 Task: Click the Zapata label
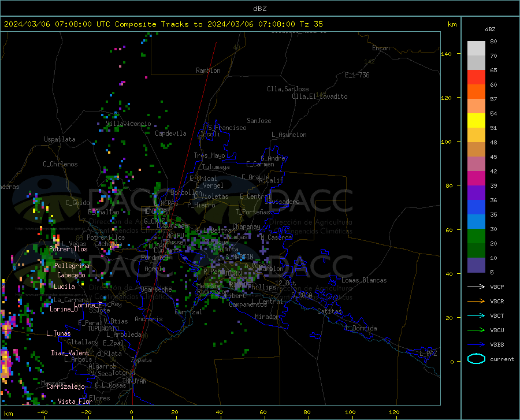pos(142,360)
